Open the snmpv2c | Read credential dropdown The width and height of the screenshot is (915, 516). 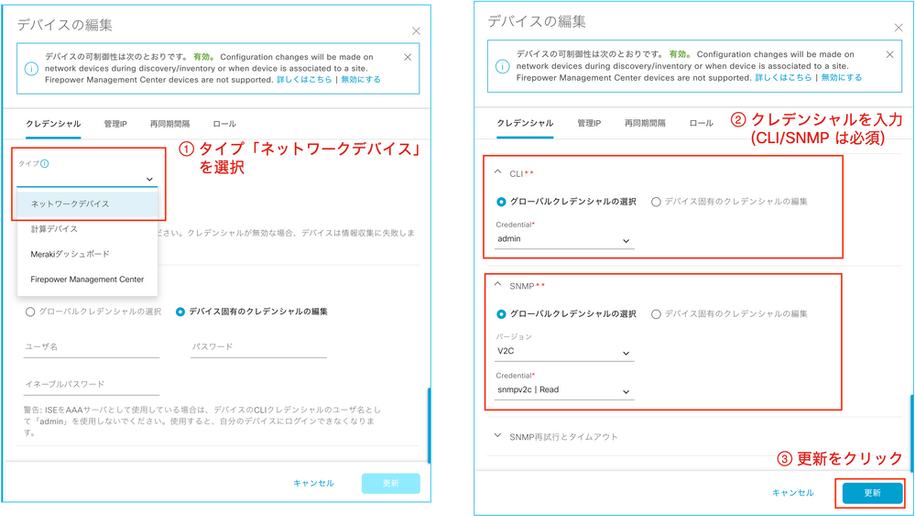click(564, 391)
